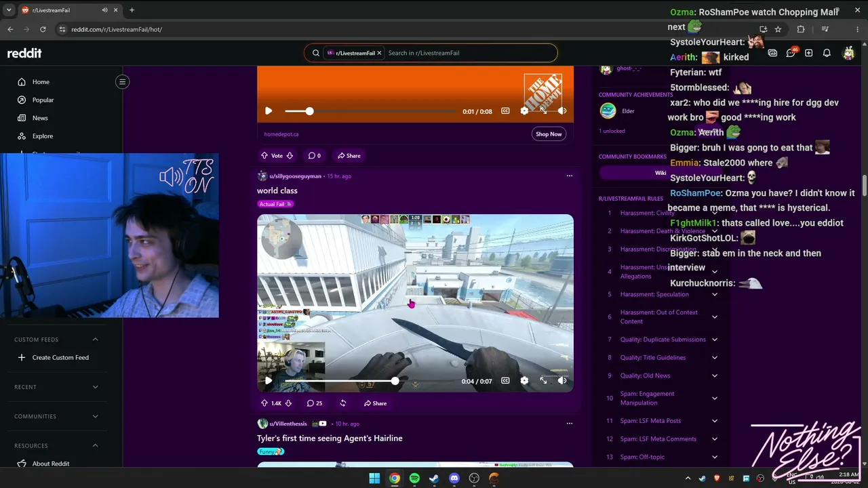Collapse the sidebar with the hamburger button
The image size is (868, 488).
tap(123, 82)
